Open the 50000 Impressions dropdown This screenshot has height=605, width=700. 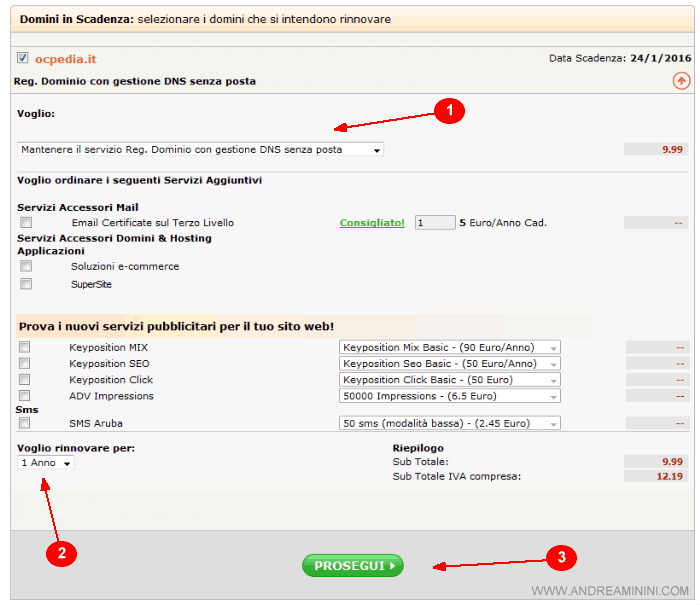point(450,397)
